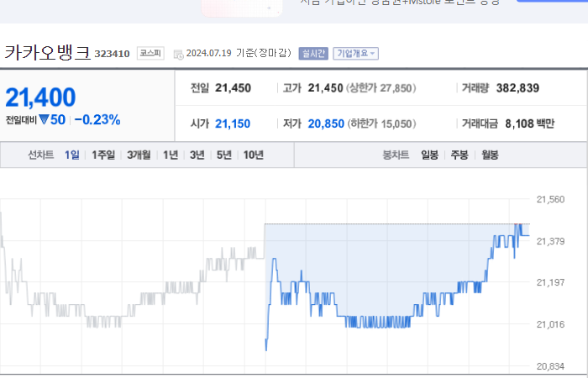Click the 상한가 27,850 text

[x=381, y=88]
